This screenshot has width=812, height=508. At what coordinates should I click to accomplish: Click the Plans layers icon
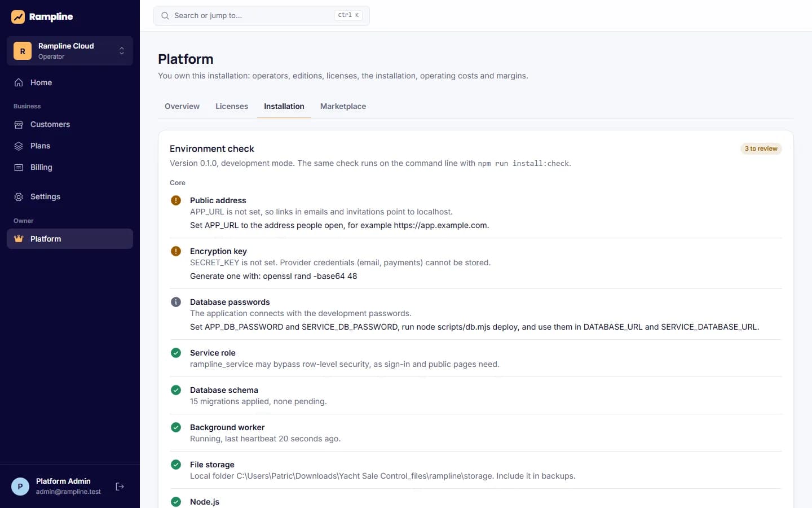pos(19,146)
